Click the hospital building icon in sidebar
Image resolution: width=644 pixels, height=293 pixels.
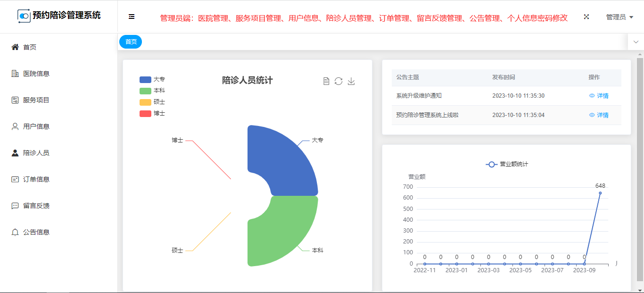click(x=15, y=74)
